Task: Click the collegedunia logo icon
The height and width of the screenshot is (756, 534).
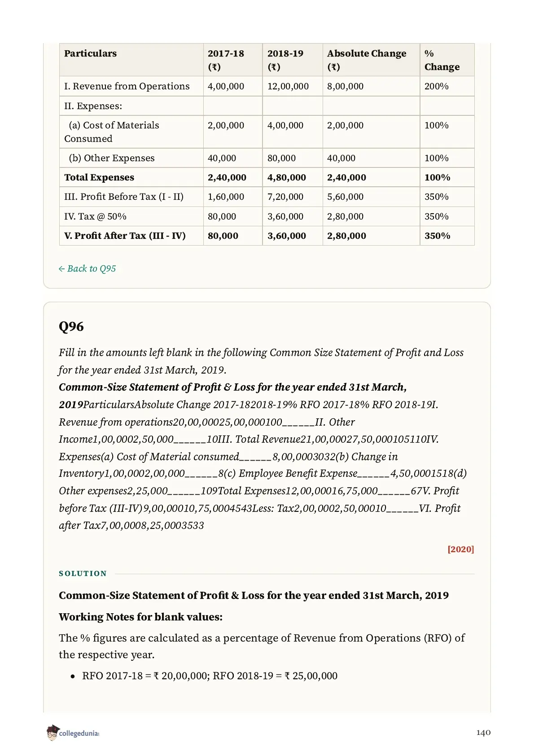Action: coord(53,732)
